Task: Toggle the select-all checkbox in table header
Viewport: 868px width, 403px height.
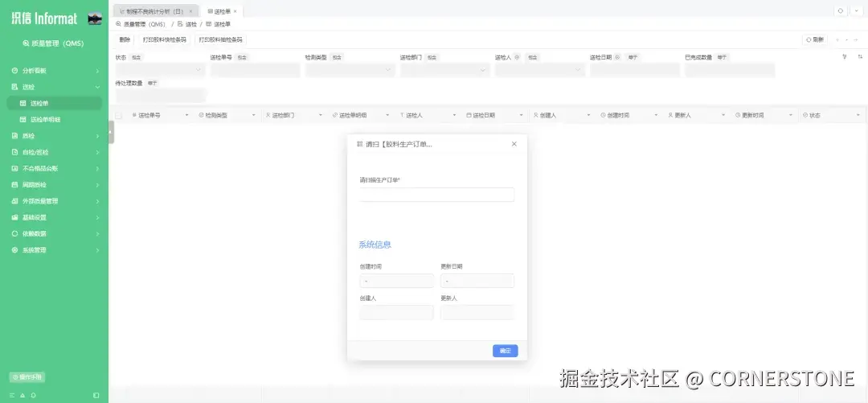Action: (118, 115)
